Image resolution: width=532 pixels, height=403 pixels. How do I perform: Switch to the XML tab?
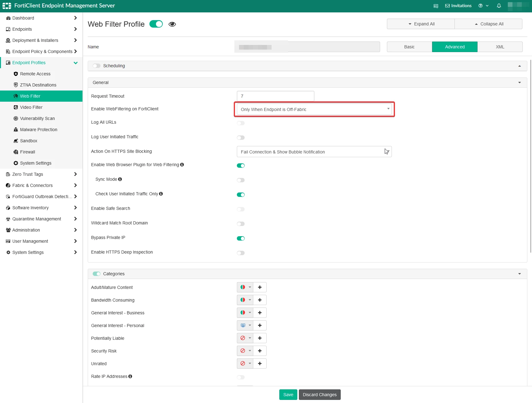(x=500, y=47)
